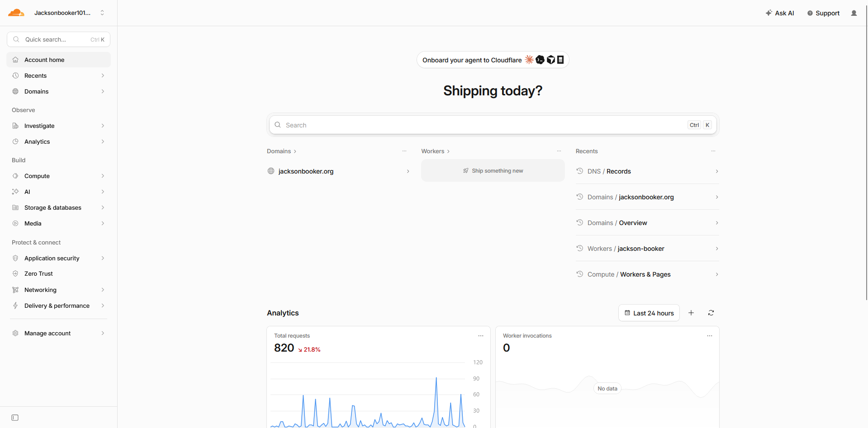
Task: Expand the AI sidebar section
Action: click(x=59, y=192)
